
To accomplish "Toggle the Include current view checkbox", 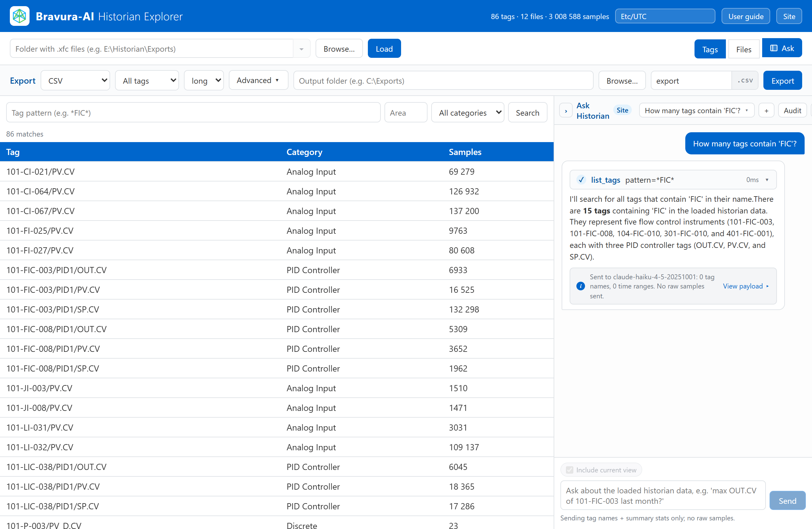I will [x=569, y=470].
